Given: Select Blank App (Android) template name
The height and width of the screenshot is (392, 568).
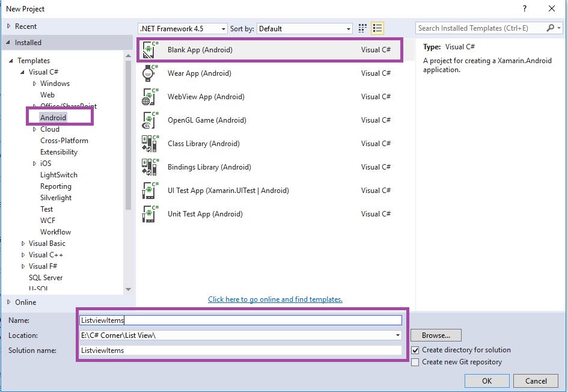Looking at the screenshot, I should [200, 50].
